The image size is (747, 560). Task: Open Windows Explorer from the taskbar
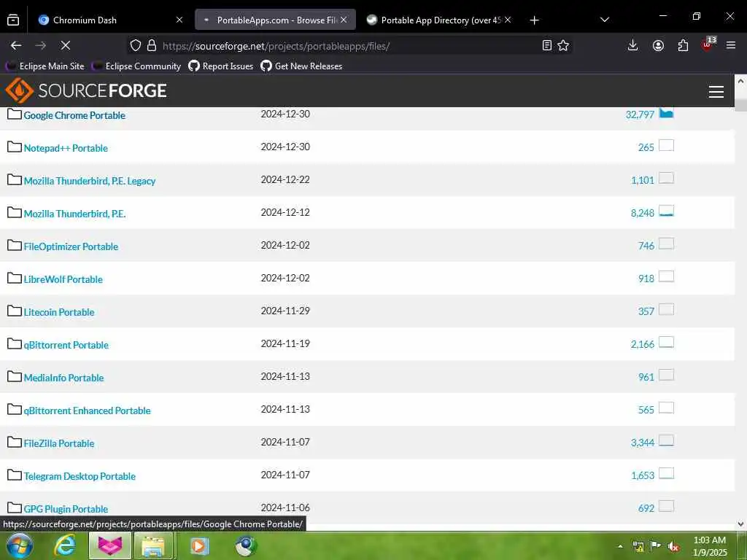click(153, 545)
